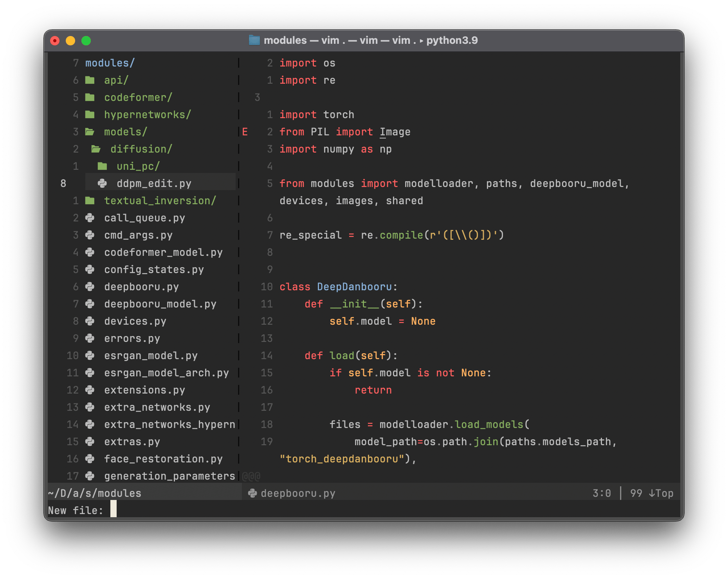Expand the uni_pc folder icon

click(103, 166)
